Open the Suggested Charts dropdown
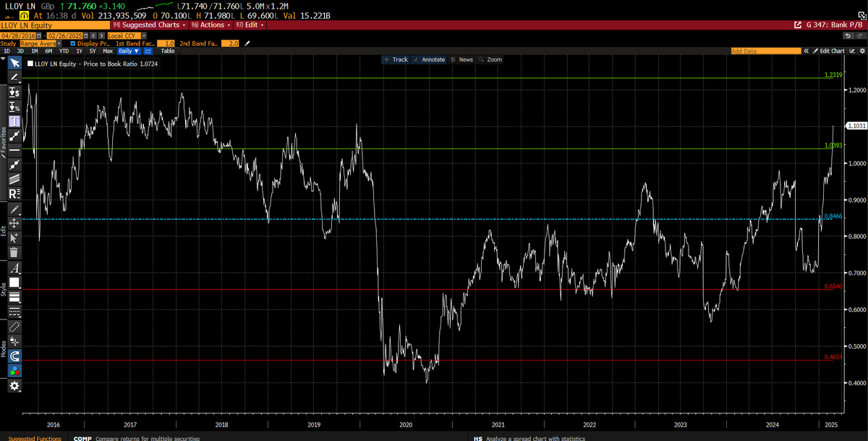Screen dimensions: 868x441 coord(150,25)
